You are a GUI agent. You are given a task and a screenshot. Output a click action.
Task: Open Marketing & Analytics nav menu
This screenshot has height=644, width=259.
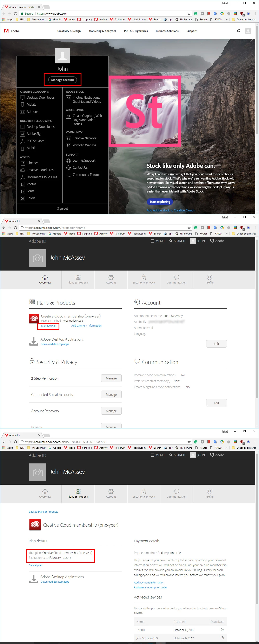tap(102, 31)
